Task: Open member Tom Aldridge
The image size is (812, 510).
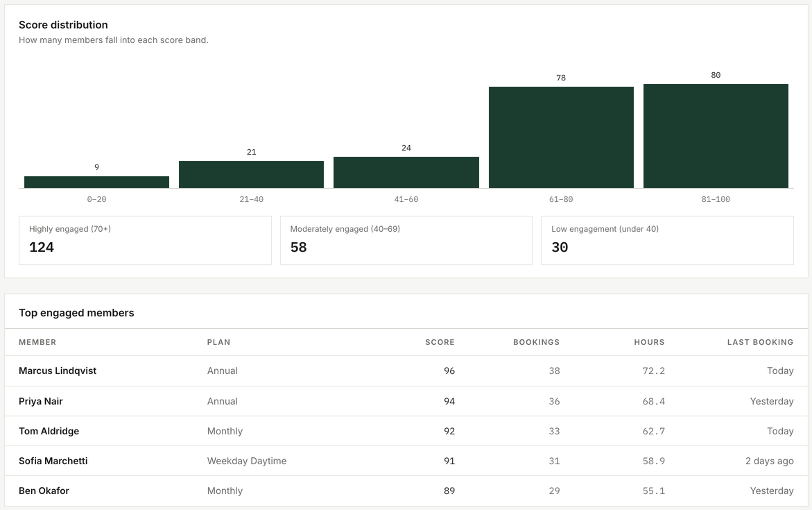Action: [x=49, y=431]
